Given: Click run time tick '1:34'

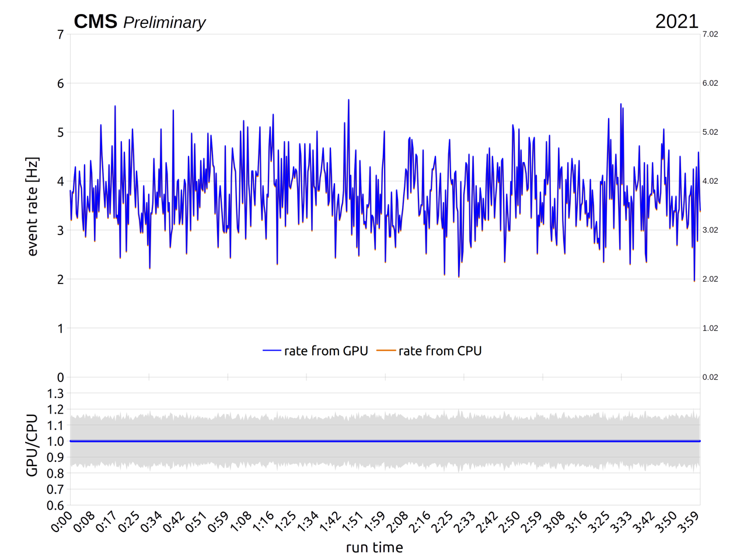Looking at the screenshot, I should [x=309, y=522].
